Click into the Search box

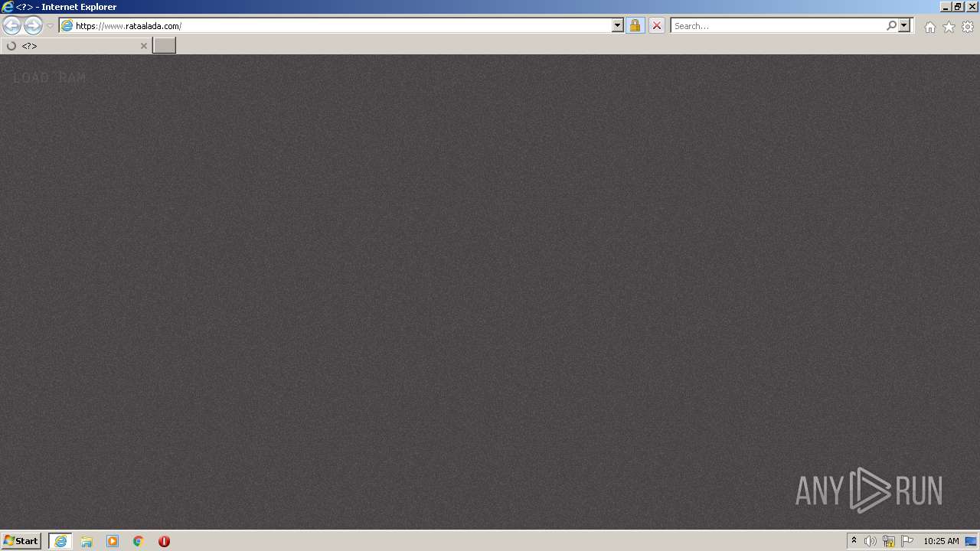pyautogui.click(x=777, y=25)
